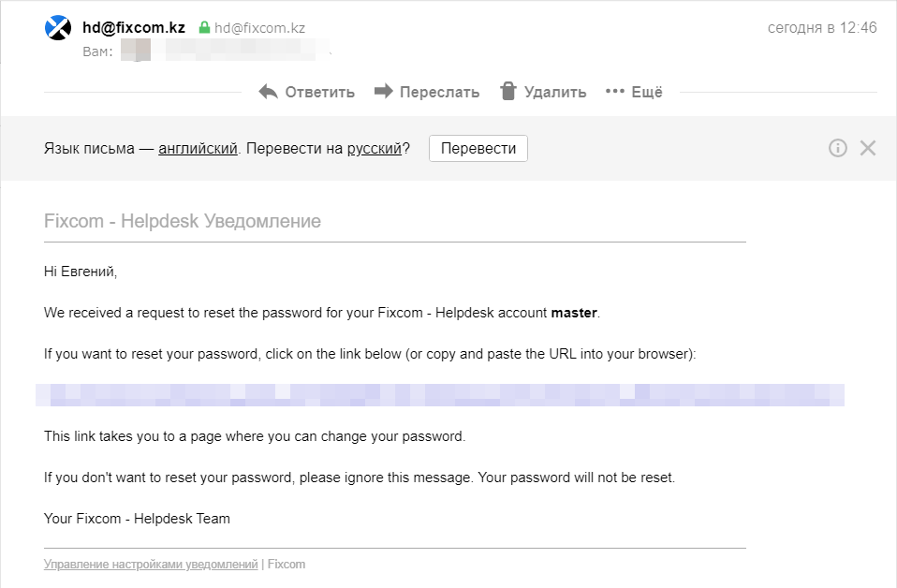Click Удалить to delete the email
The height and width of the screenshot is (588, 897).
coord(555,92)
